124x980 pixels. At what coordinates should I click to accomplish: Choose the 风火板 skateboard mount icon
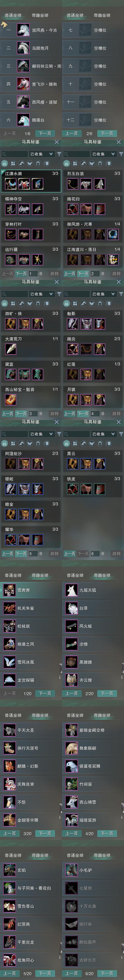point(72,626)
